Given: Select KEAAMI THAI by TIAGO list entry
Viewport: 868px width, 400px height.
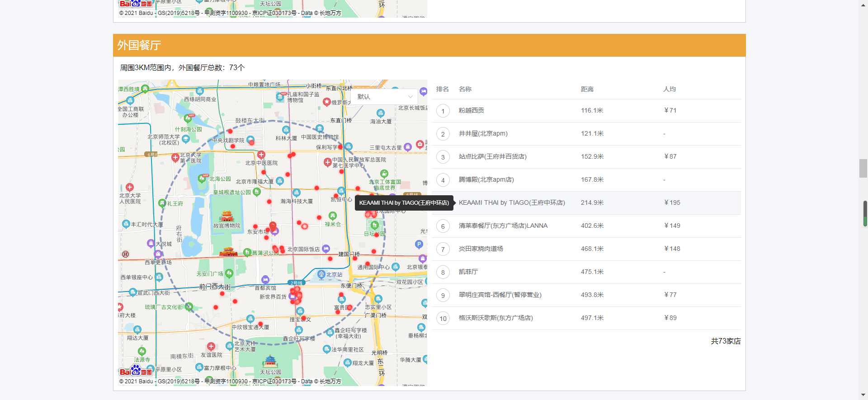Looking at the screenshot, I should (586, 202).
